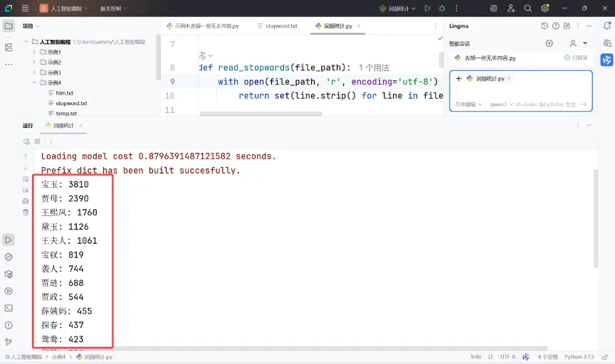The width and height of the screenshot is (615, 364).
Task: Open the AI swirl icon in title bar
Action: 494,9
